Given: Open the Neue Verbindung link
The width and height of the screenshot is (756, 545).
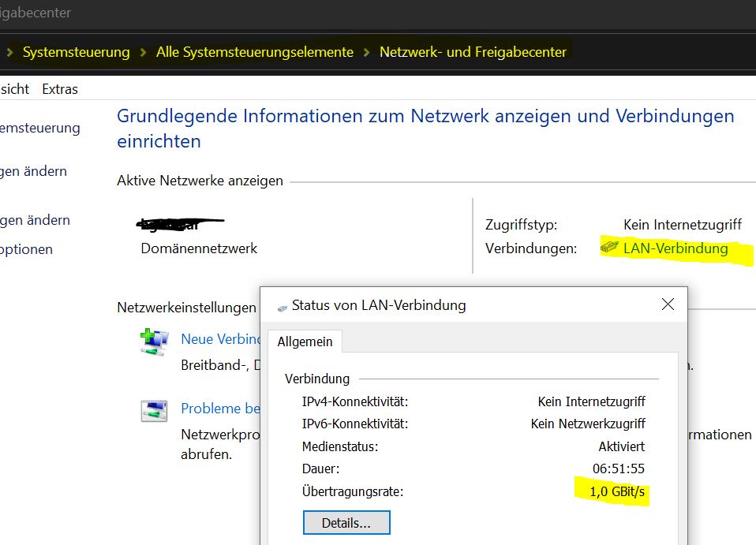Looking at the screenshot, I should (x=220, y=339).
